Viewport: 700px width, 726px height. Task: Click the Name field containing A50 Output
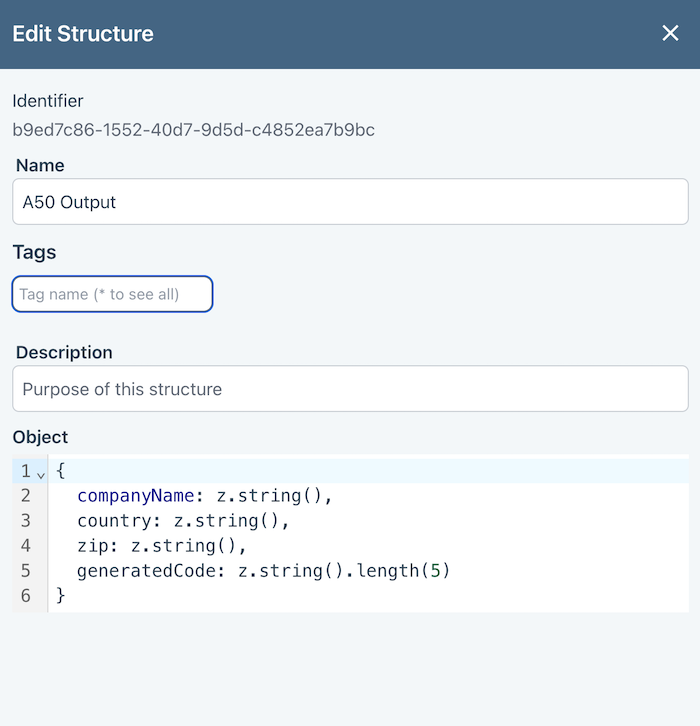(350, 202)
